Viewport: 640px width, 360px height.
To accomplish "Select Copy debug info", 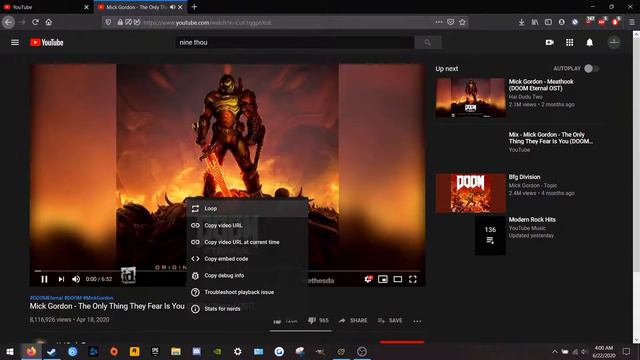I will click(247, 276).
